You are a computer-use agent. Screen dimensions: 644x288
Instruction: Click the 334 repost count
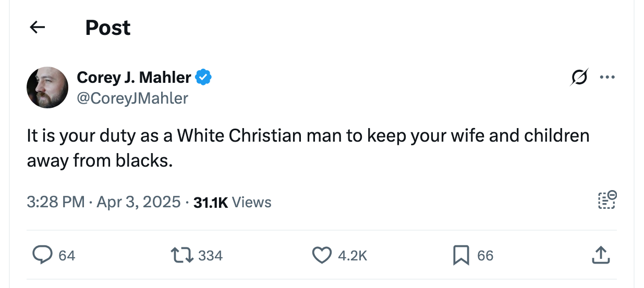click(x=211, y=256)
